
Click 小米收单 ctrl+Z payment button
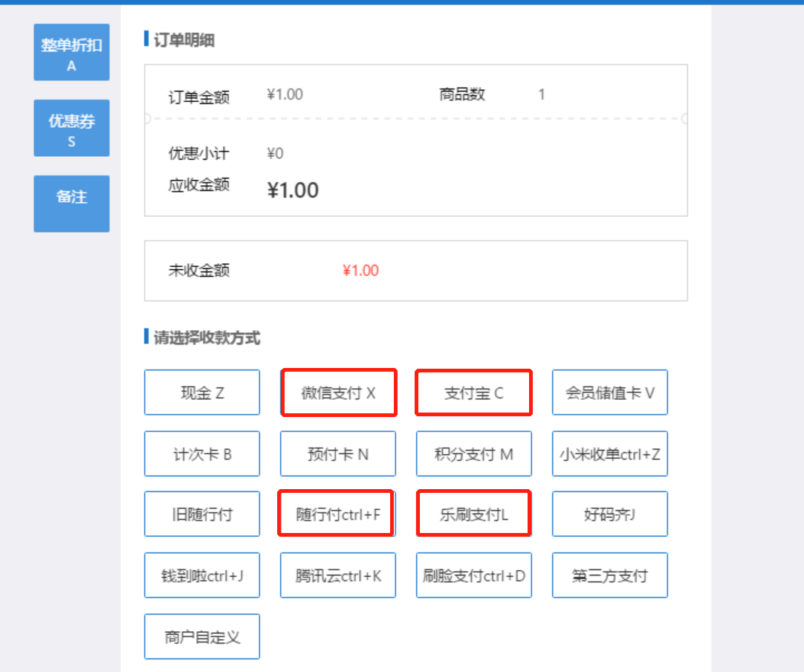coord(609,453)
